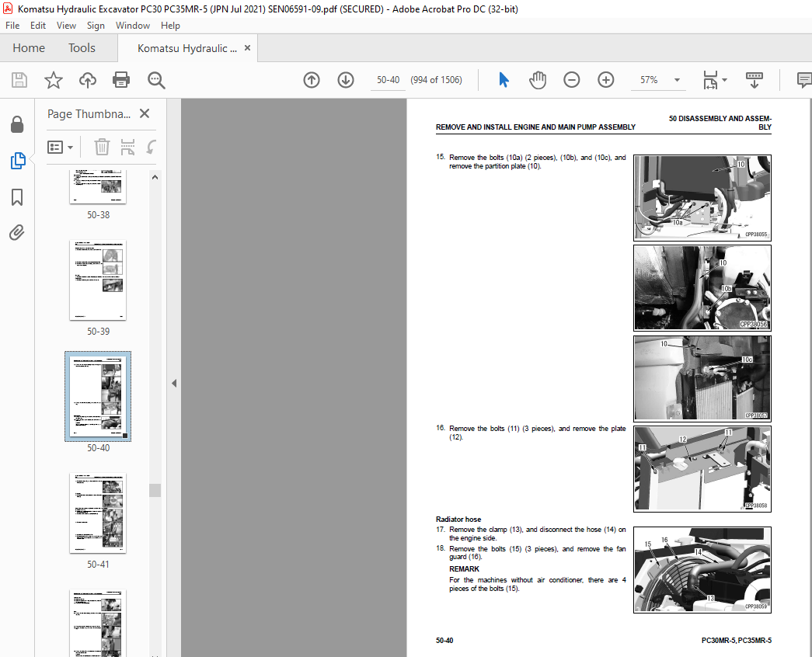
Task: Click thumbnail scrollbar up arrow
Action: point(155,177)
